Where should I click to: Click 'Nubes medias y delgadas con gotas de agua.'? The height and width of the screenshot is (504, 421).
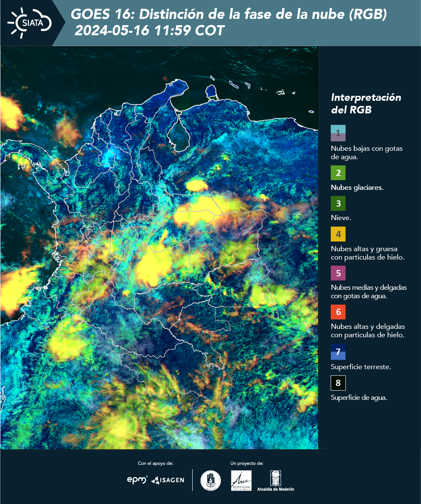369,292
